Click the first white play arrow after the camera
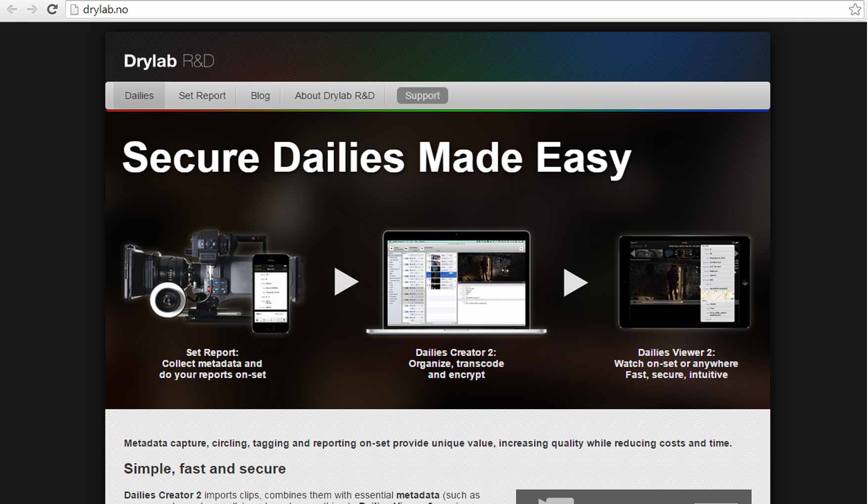The width and height of the screenshot is (868, 504). [345, 282]
